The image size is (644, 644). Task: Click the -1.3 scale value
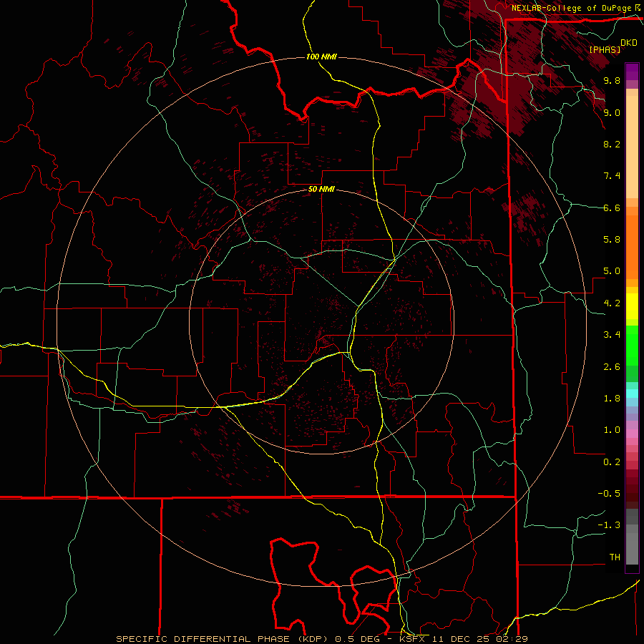click(609, 525)
